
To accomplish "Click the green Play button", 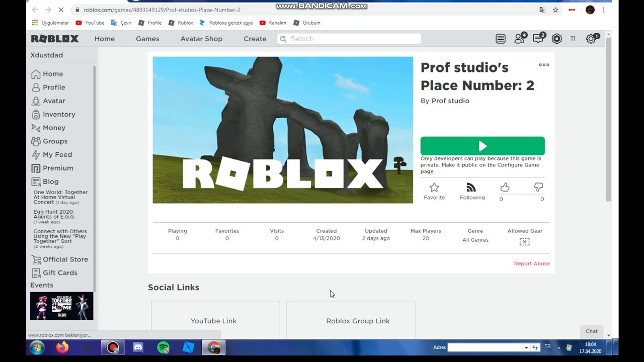I will [x=482, y=146].
